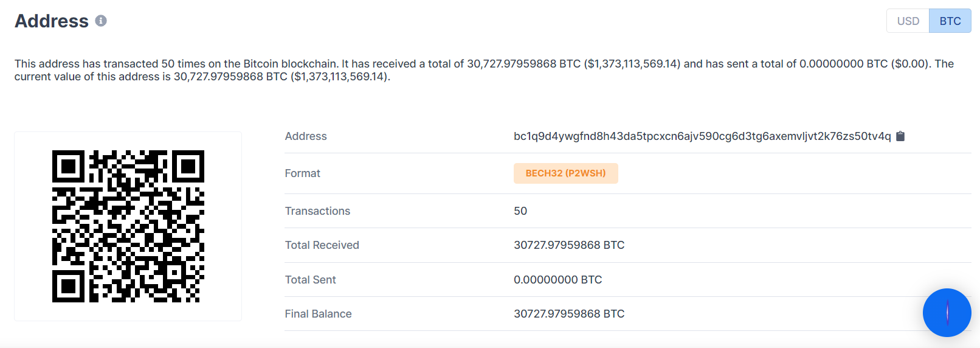The image size is (980, 348).
Task: Select the BTC currency toggle
Action: click(x=950, y=21)
